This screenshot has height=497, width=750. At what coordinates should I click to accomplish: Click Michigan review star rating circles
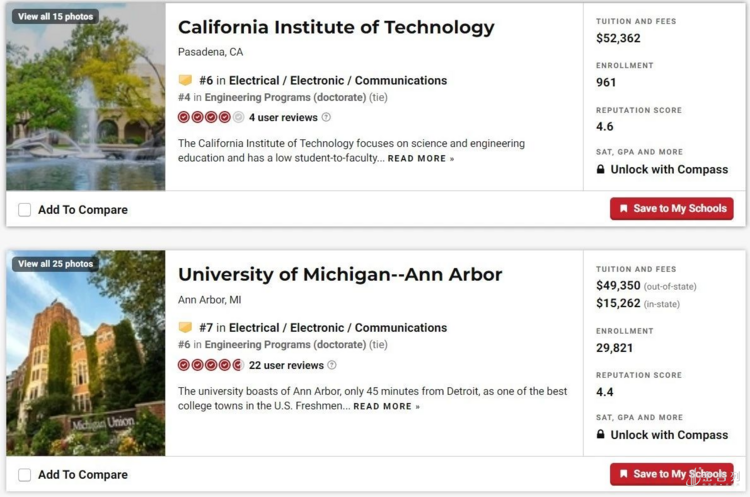pos(211,365)
